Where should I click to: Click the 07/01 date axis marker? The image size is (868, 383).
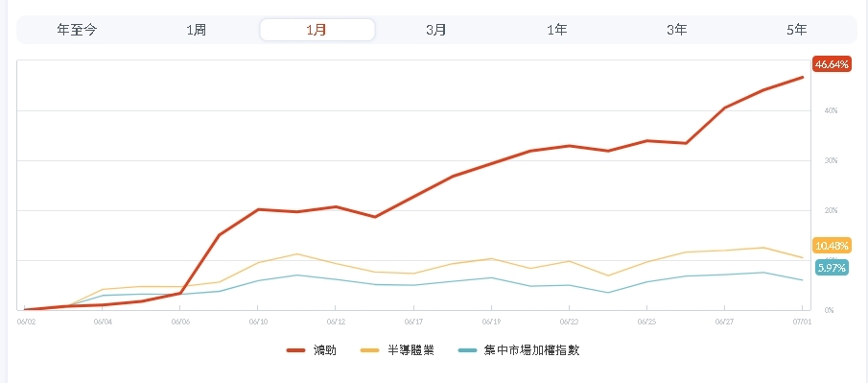pos(802,321)
